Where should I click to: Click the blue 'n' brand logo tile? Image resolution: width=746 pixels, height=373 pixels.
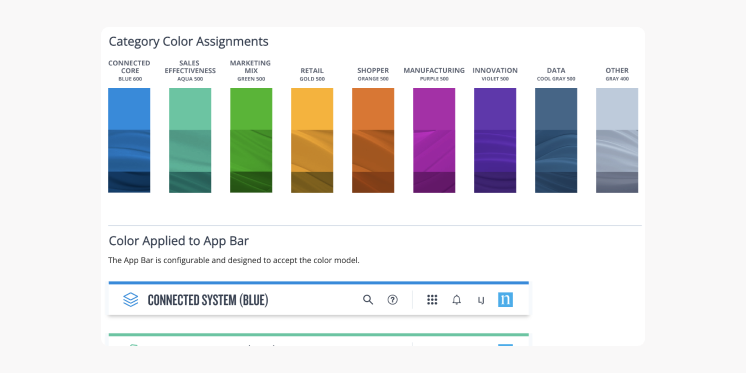point(505,300)
